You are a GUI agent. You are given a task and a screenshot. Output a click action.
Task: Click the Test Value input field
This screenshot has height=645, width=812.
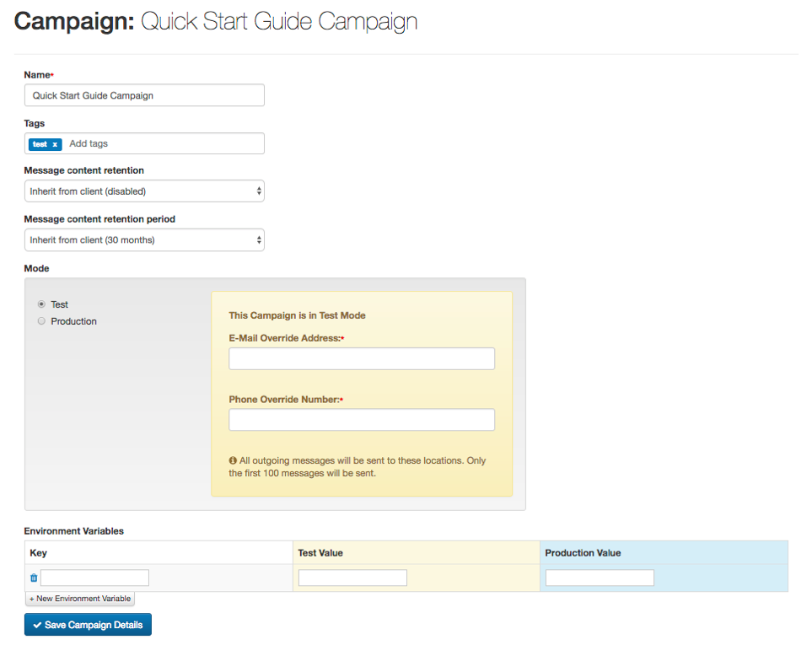(x=352, y=578)
